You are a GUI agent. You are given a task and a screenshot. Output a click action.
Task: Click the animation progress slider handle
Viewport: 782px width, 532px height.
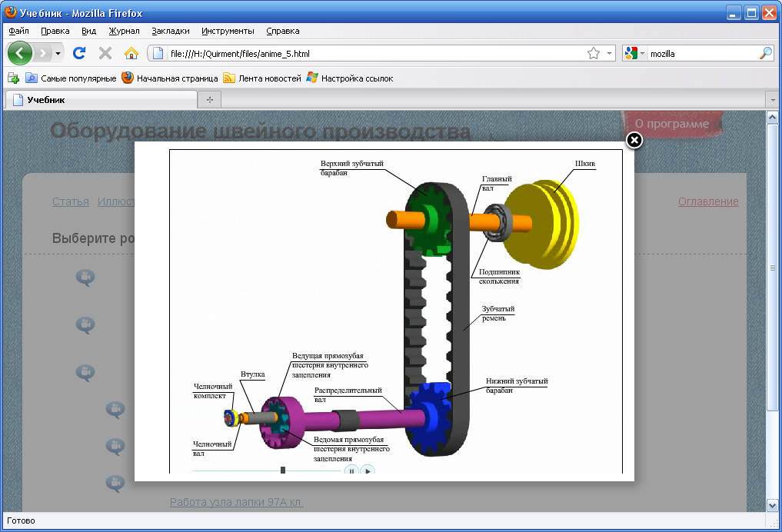[x=283, y=470]
